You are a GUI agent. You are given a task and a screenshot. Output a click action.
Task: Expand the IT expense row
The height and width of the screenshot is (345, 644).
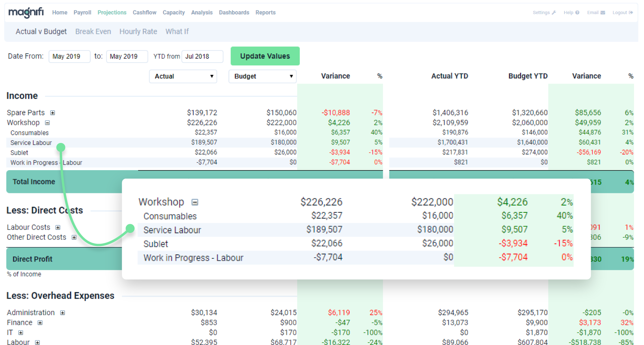[x=20, y=333]
